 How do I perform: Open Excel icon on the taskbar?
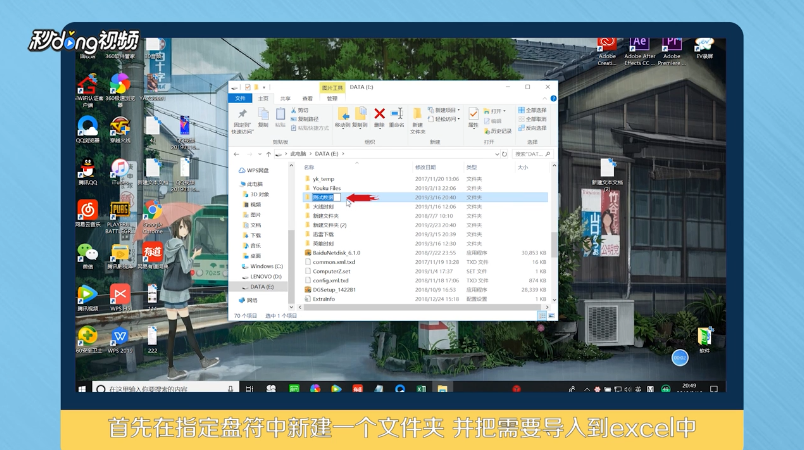(421, 389)
